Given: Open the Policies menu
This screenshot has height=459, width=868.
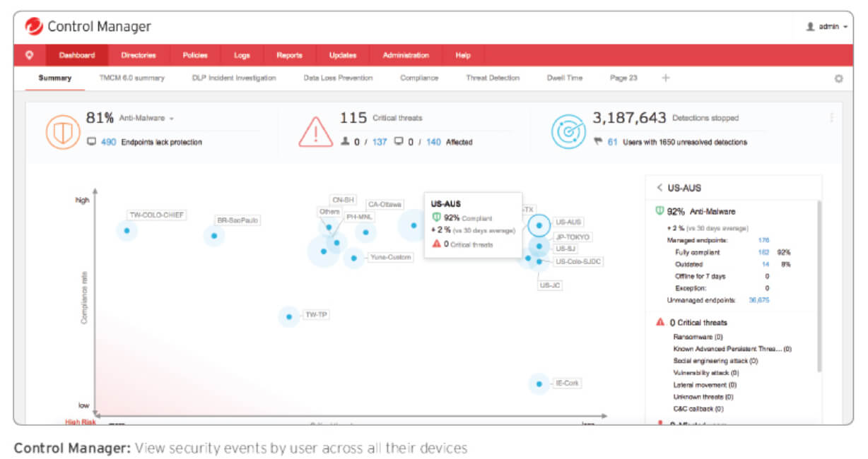Looking at the screenshot, I should (195, 55).
